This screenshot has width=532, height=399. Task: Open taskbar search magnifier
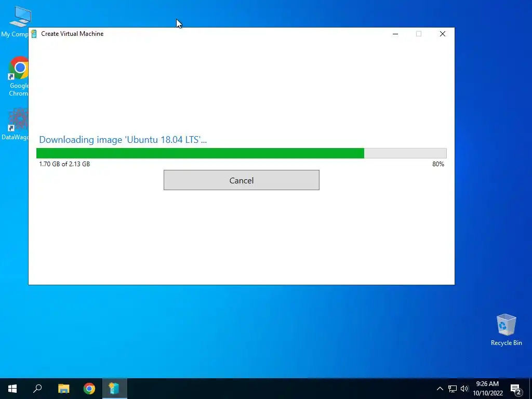click(x=37, y=389)
